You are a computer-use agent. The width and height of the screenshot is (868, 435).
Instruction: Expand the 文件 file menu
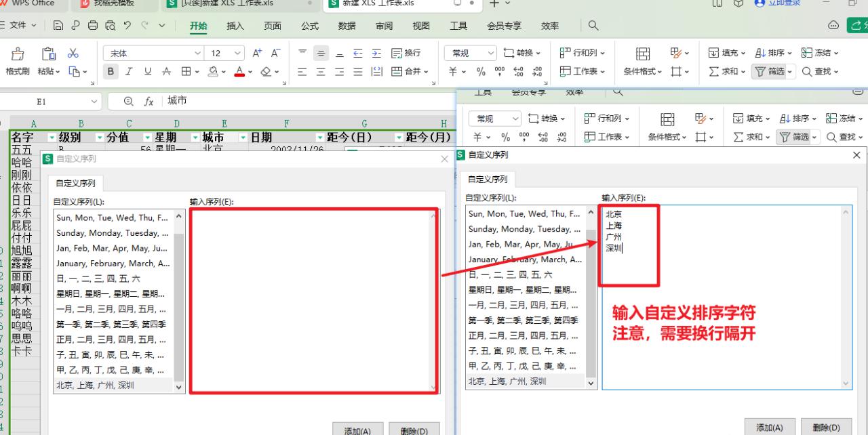[22, 26]
